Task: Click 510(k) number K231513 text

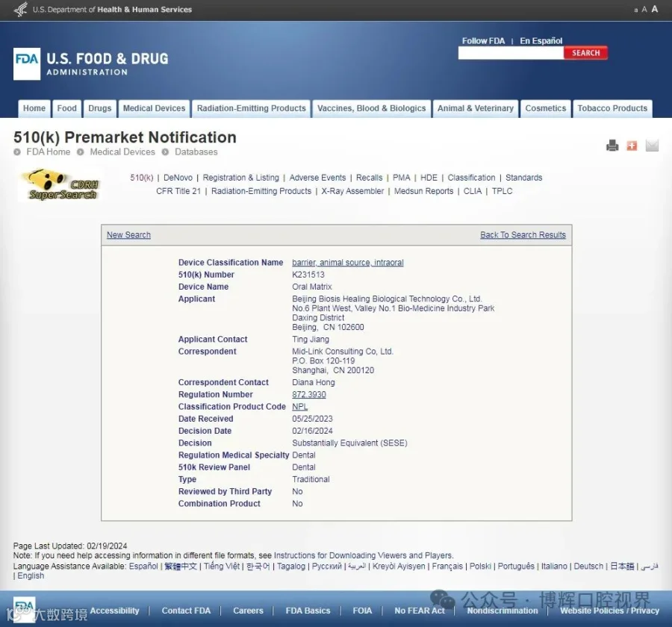Action: [x=308, y=274]
